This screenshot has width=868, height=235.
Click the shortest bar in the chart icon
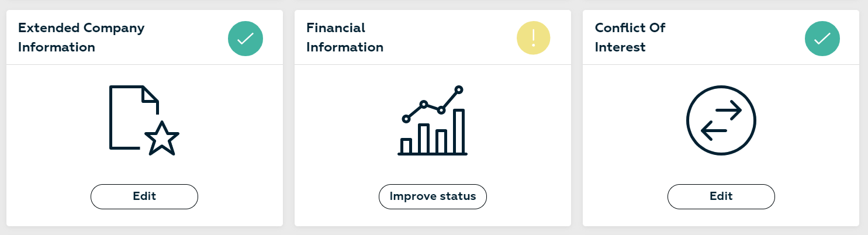click(x=406, y=146)
